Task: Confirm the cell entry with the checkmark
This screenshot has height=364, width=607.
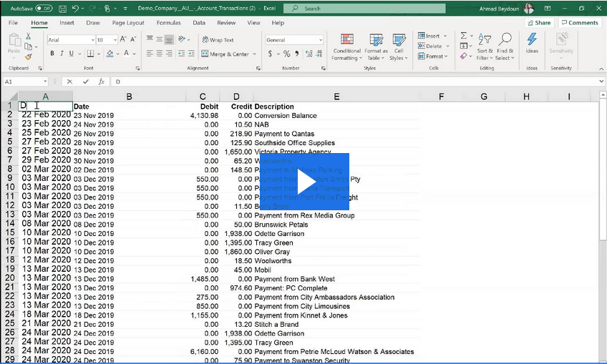Action: [86, 82]
